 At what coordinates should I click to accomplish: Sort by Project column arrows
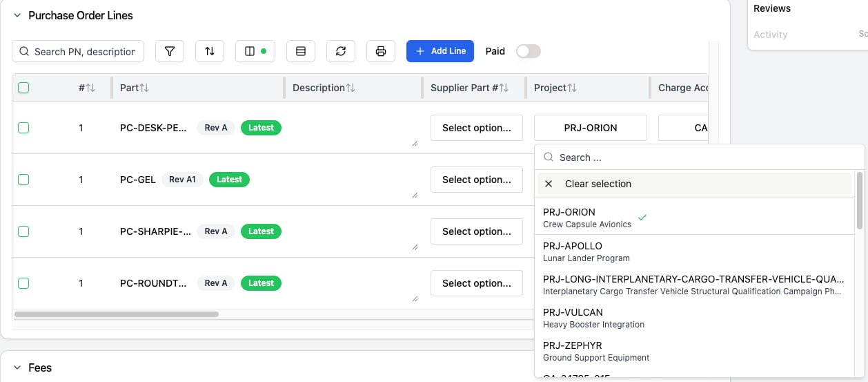click(572, 88)
